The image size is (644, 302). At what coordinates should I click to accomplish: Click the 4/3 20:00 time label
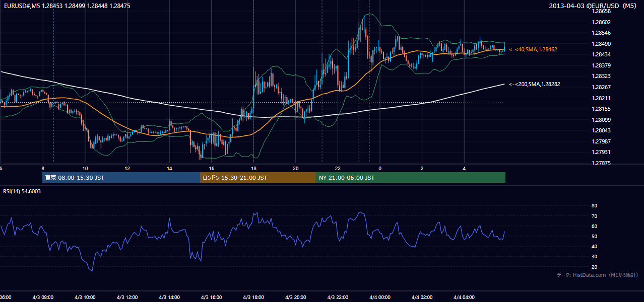296,297
